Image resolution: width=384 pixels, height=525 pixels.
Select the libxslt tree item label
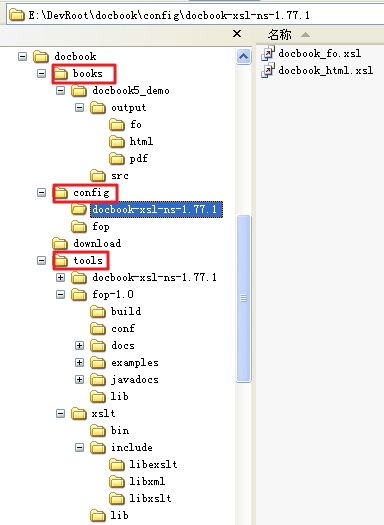click(150, 499)
